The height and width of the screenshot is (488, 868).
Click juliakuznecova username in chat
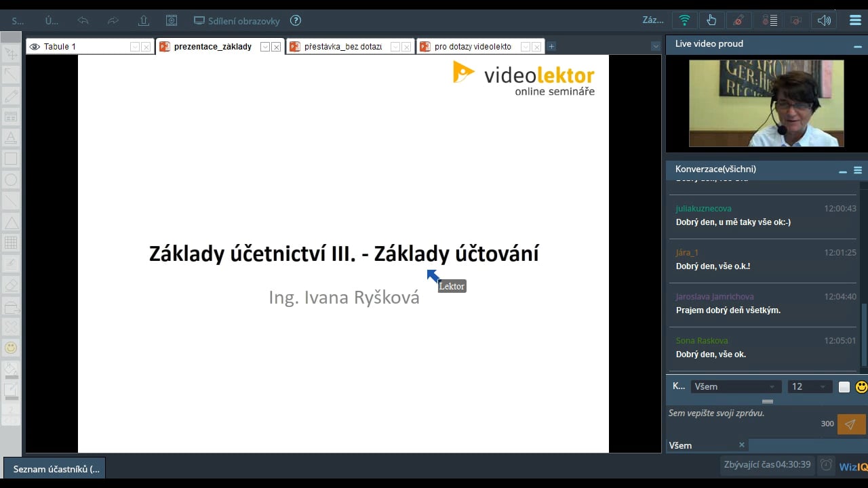pos(704,209)
